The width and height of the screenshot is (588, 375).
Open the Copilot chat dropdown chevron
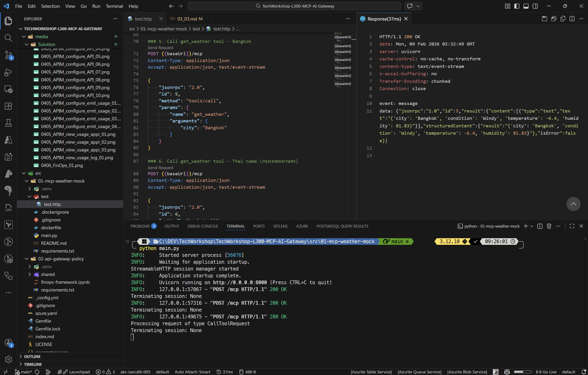[418, 6]
